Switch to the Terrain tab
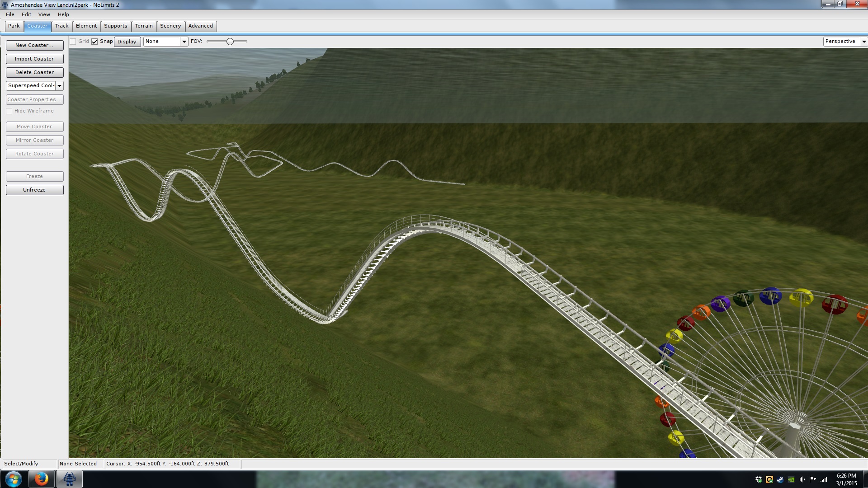Image resolution: width=868 pixels, height=488 pixels. click(144, 26)
